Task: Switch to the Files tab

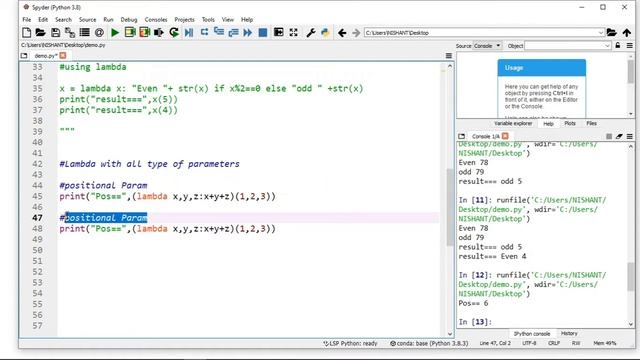Action: click(x=591, y=123)
